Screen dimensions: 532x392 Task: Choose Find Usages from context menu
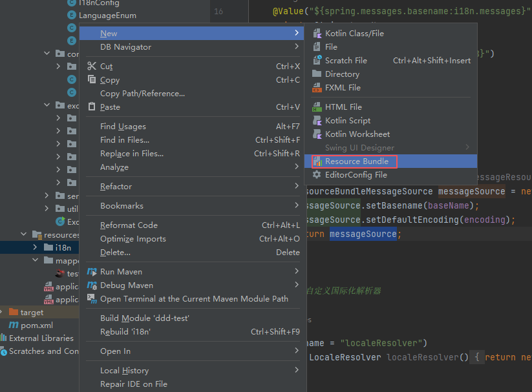pos(193,127)
